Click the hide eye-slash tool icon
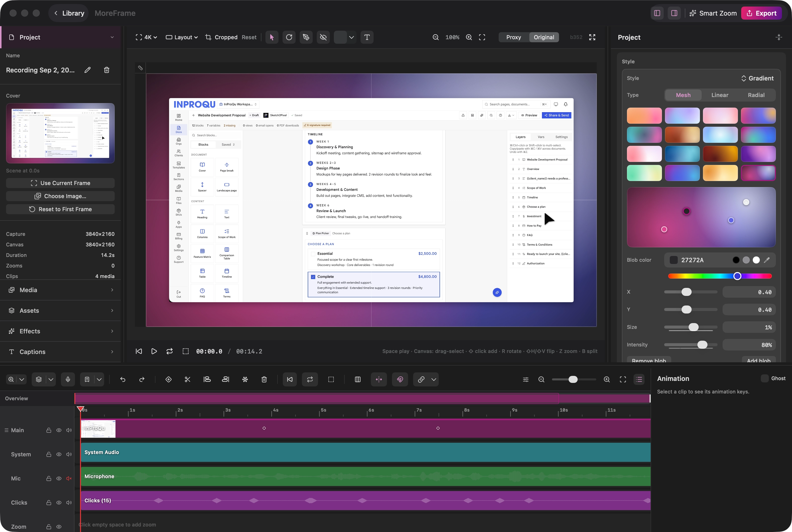 pos(324,37)
